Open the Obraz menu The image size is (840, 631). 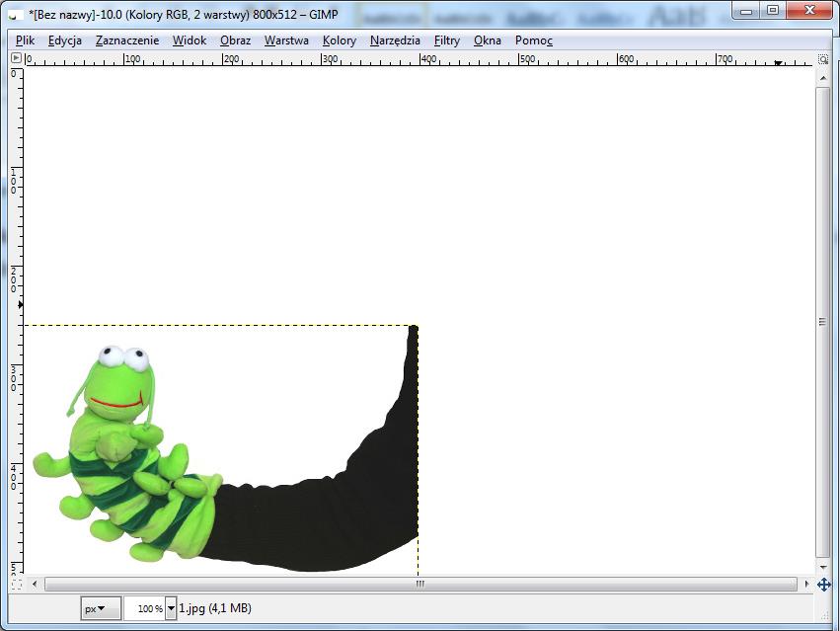pyautogui.click(x=235, y=40)
